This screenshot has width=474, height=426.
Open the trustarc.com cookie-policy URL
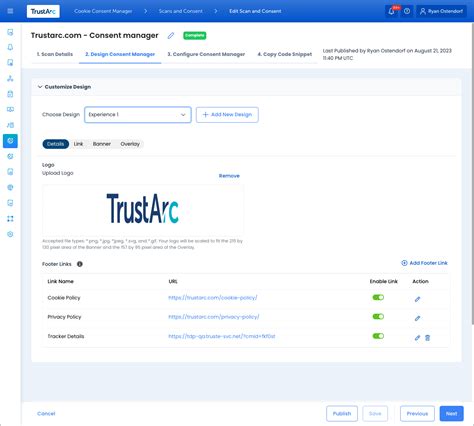[213, 297]
